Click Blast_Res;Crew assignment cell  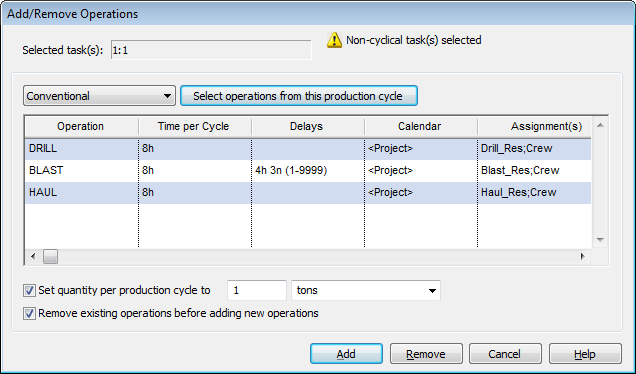[534, 170]
